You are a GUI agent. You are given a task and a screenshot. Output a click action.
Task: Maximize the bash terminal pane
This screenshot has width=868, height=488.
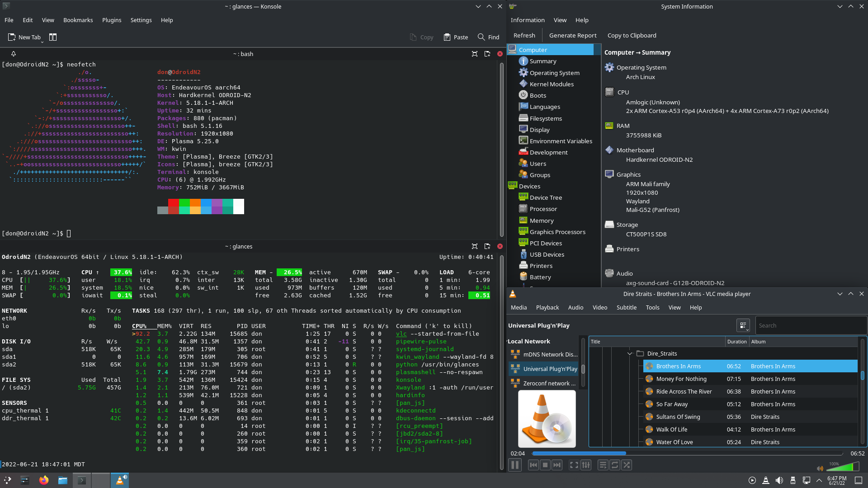click(x=475, y=54)
